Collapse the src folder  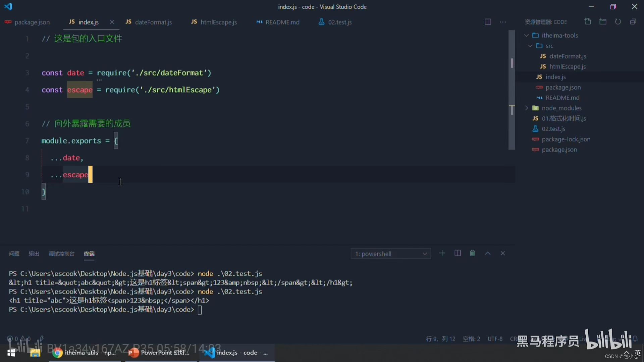click(x=530, y=46)
